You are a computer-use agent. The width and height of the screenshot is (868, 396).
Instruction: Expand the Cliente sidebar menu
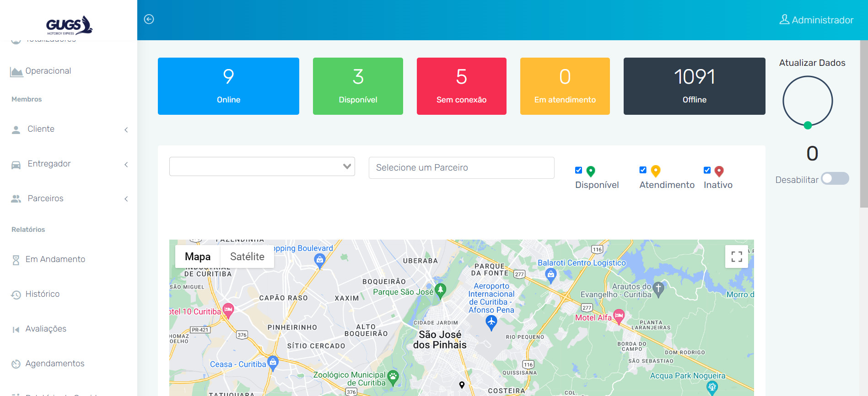[69, 129]
